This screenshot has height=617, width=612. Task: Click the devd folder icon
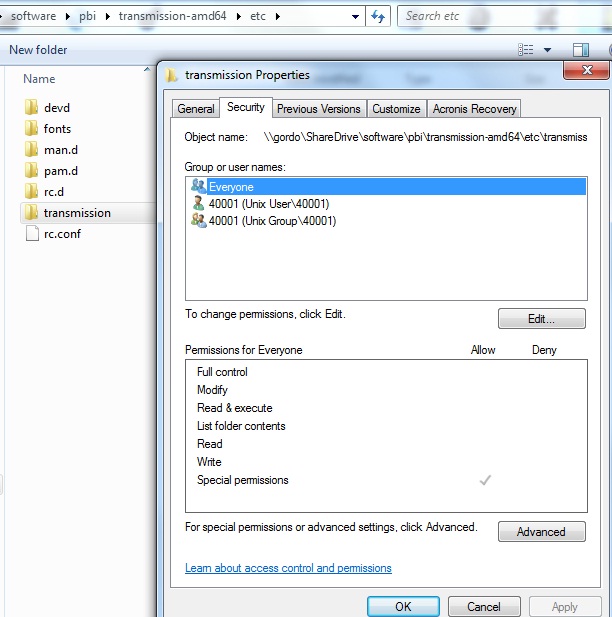click(x=31, y=107)
